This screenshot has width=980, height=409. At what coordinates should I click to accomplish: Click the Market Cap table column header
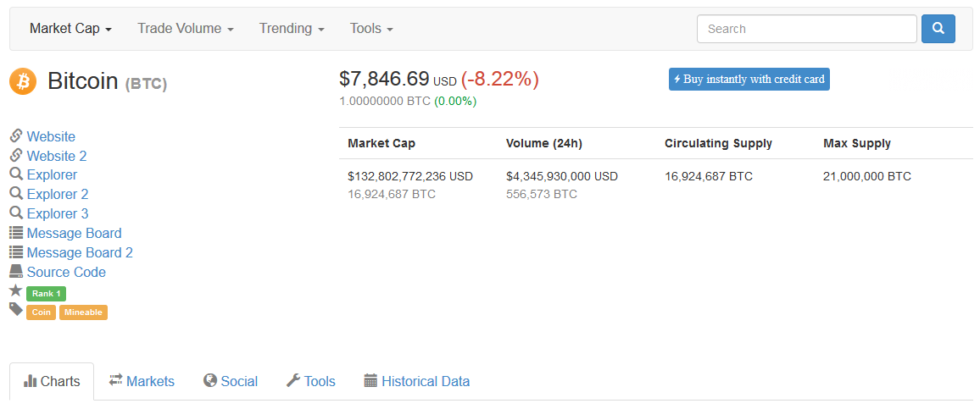tap(381, 144)
